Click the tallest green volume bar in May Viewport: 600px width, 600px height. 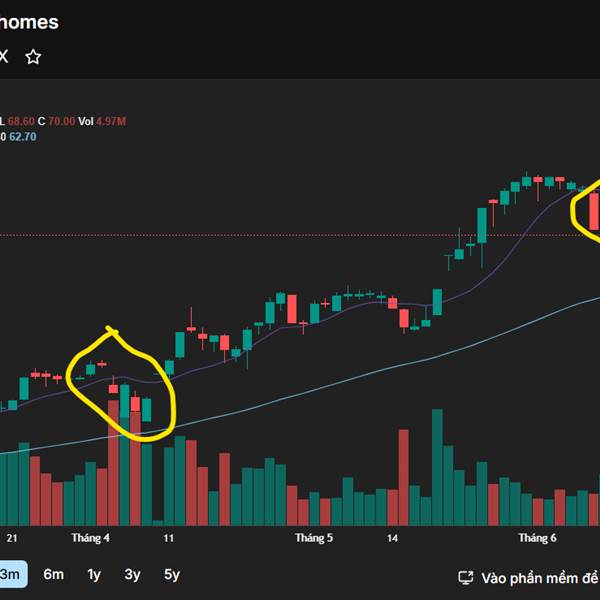(437, 467)
